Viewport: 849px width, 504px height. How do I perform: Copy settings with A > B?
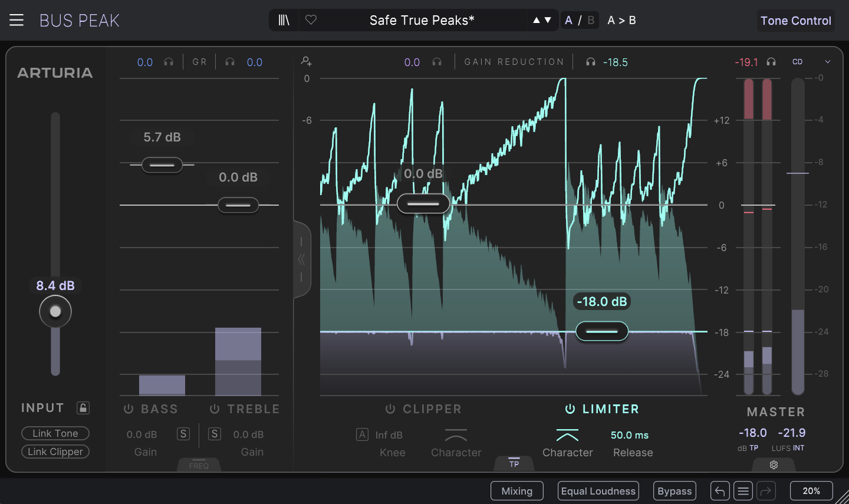pos(621,20)
